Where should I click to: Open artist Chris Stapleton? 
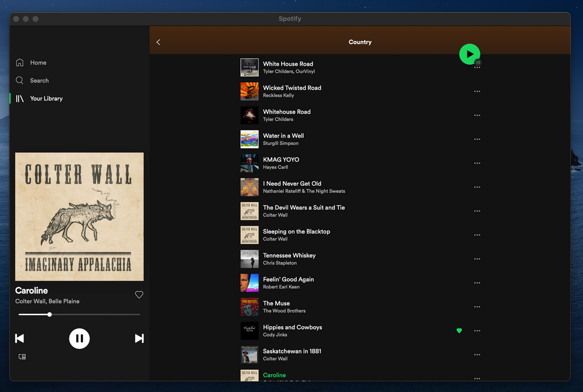click(280, 263)
